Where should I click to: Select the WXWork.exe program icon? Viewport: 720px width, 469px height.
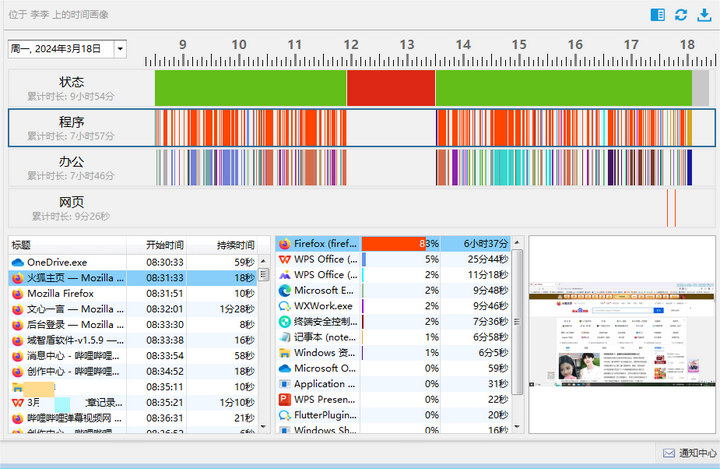click(284, 306)
